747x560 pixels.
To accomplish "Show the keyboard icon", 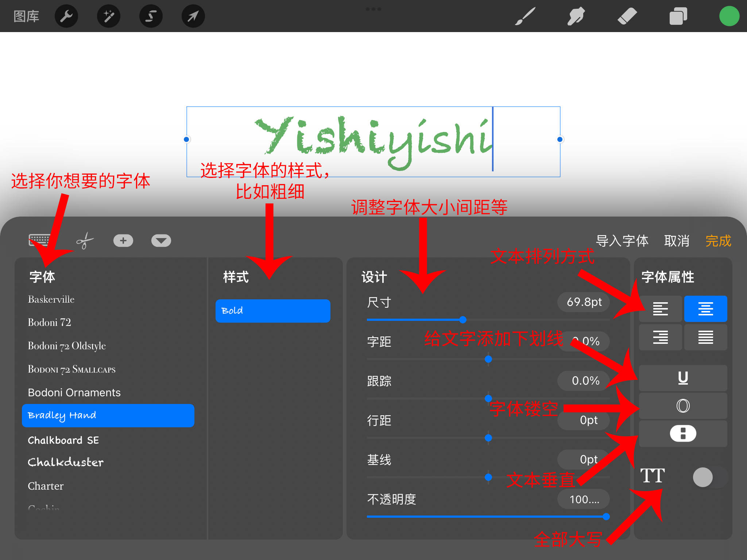I will [40, 241].
